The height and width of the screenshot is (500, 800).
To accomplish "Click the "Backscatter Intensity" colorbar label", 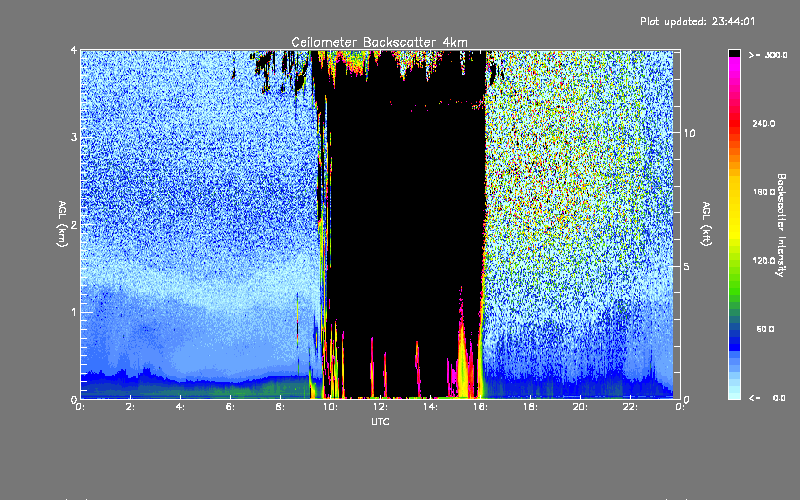I will [781, 225].
